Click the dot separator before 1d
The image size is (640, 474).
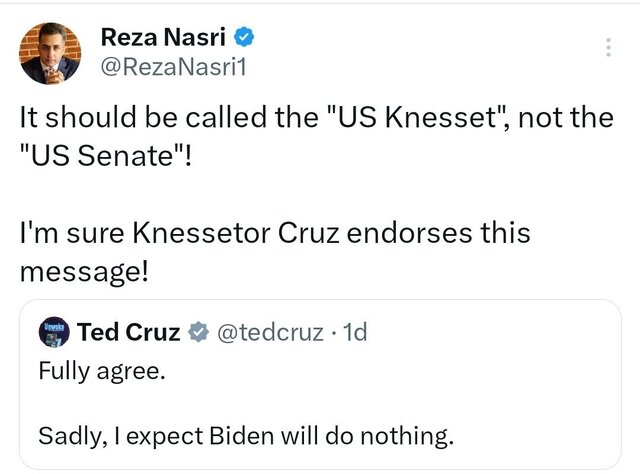(332, 331)
